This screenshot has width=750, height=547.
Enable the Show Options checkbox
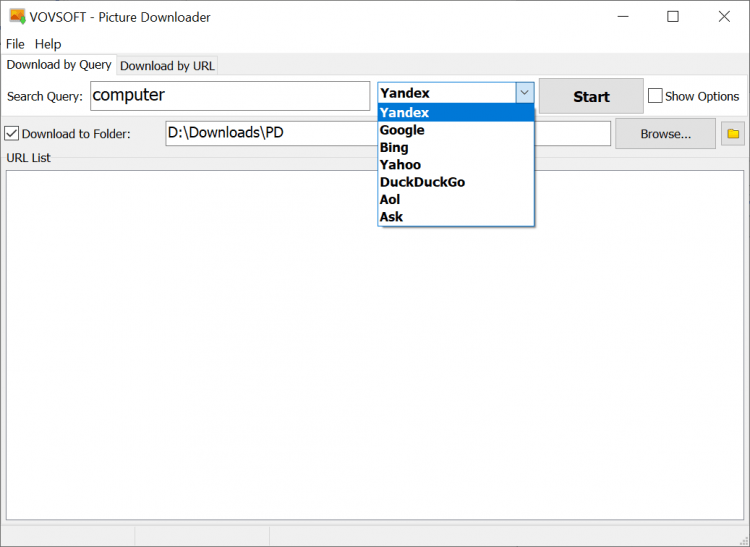point(655,96)
